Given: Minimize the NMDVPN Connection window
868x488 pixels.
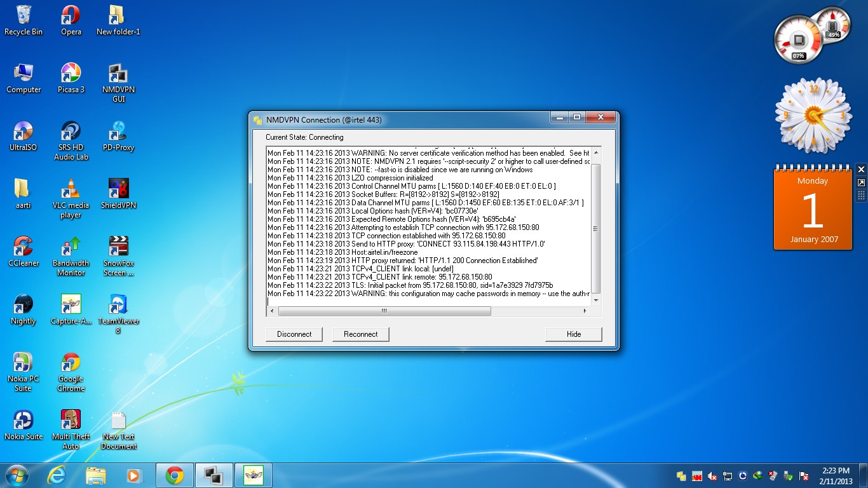Looking at the screenshot, I should (x=560, y=118).
